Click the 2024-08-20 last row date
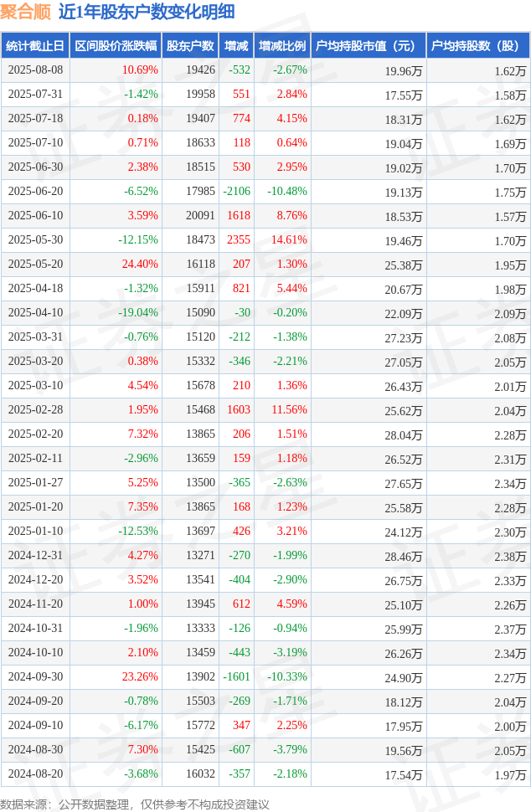The image size is (531, 812). pyautogui.click(x=35, y=773)
